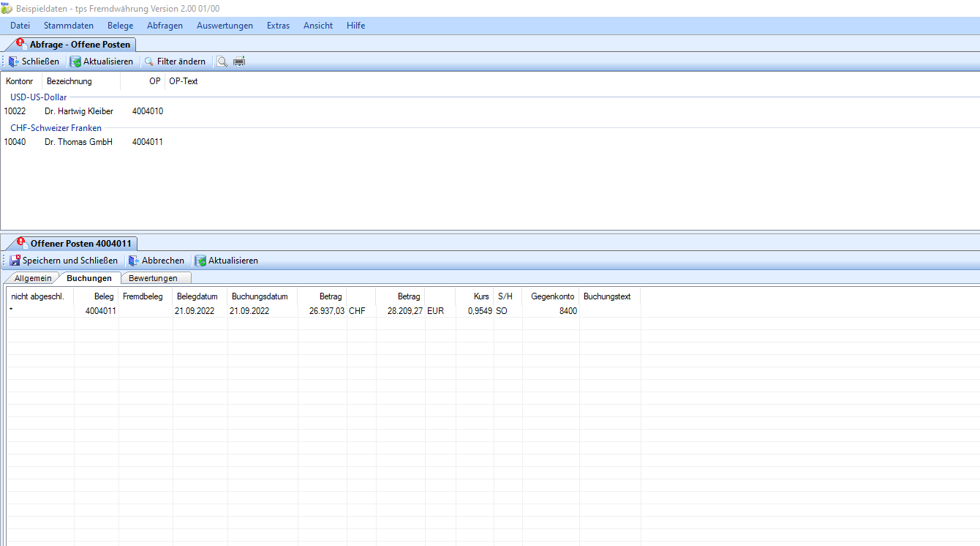Click the refresh icon in Offener Posten 4004011 toolbar
Viewport: 980px width, 546px height.
(200, 261)
